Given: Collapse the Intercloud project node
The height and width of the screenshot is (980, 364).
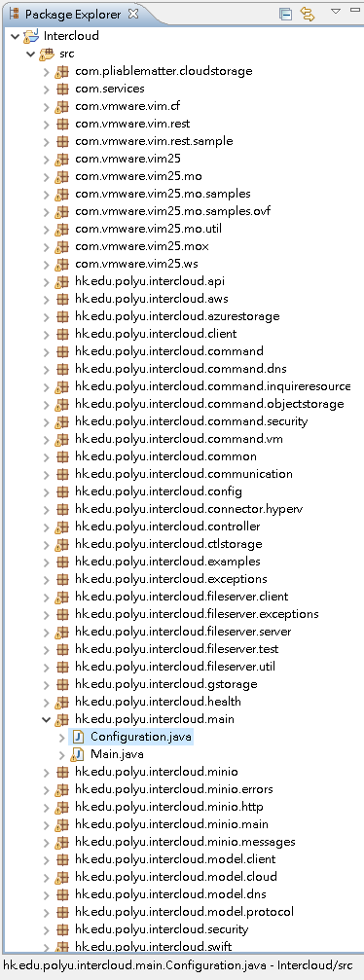Looking at the screenshot, I should [x=15, y=36].
